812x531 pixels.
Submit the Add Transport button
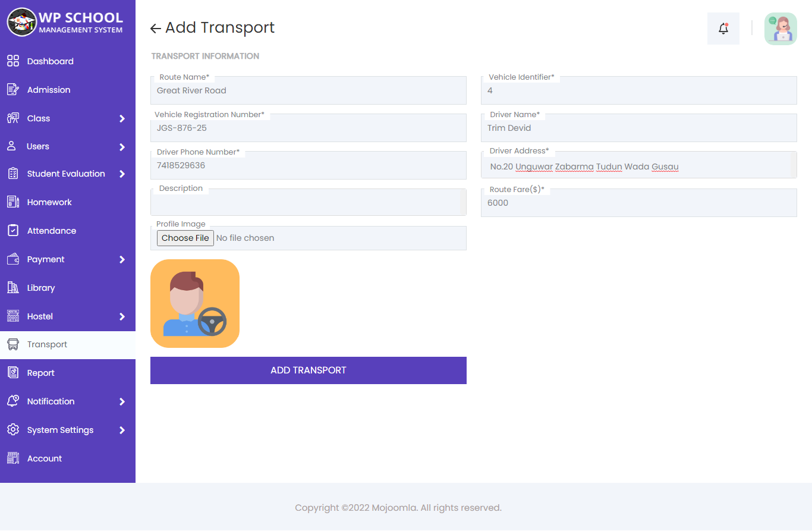309,370
